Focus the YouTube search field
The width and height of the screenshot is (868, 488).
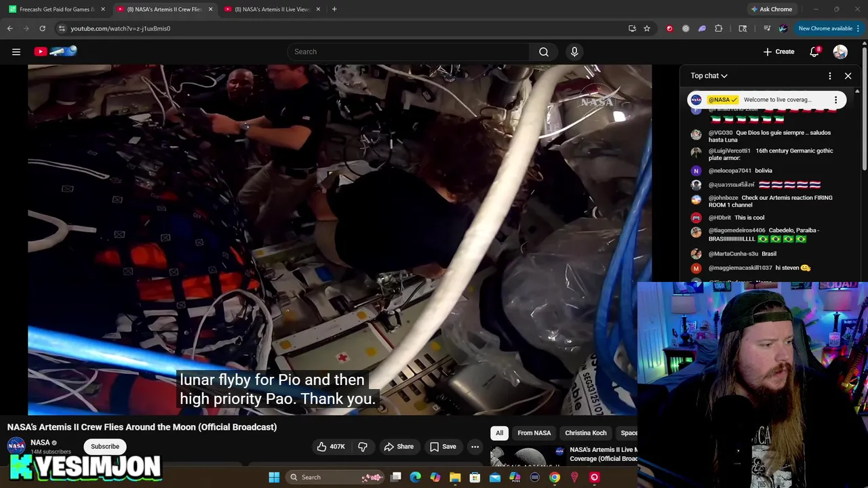click(408, 52)
